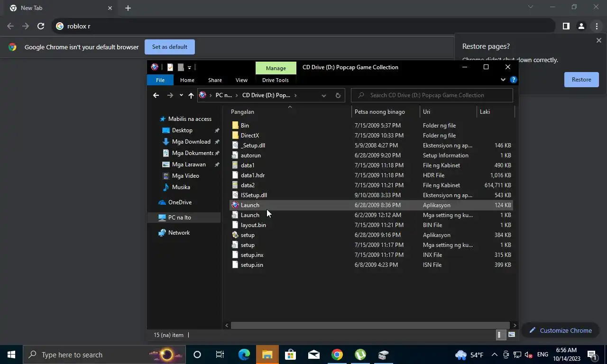Switch to large icons view layout

click(512, 335)
